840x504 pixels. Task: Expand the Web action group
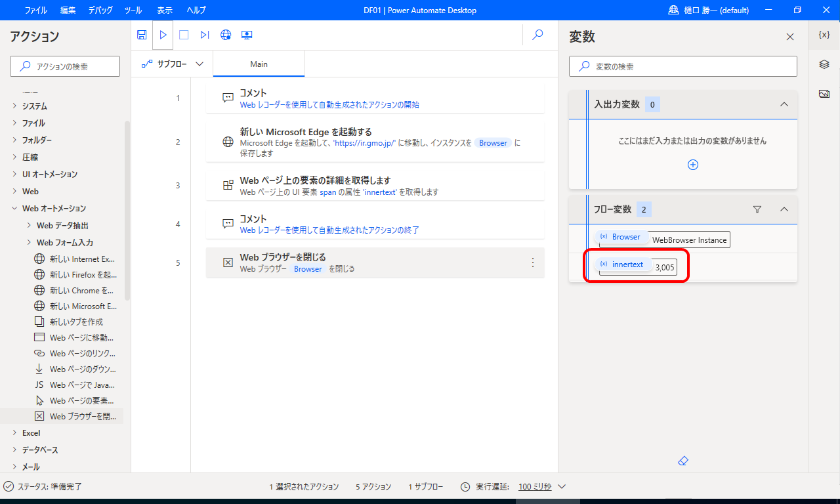[15, 192]
